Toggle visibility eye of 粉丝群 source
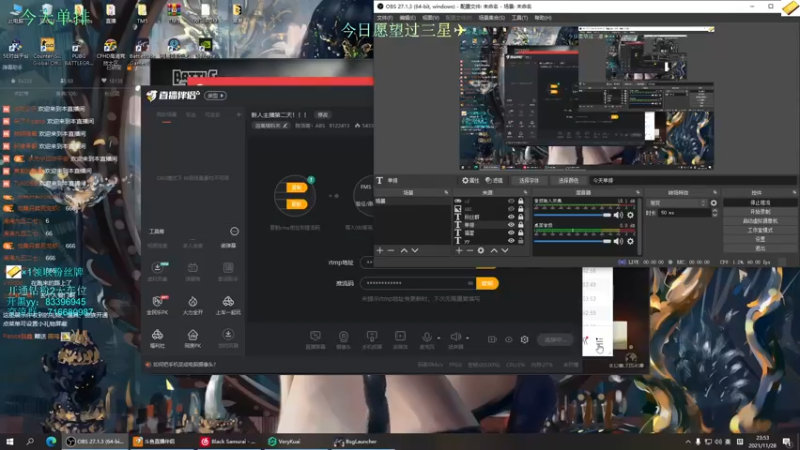 pos(511,217)
